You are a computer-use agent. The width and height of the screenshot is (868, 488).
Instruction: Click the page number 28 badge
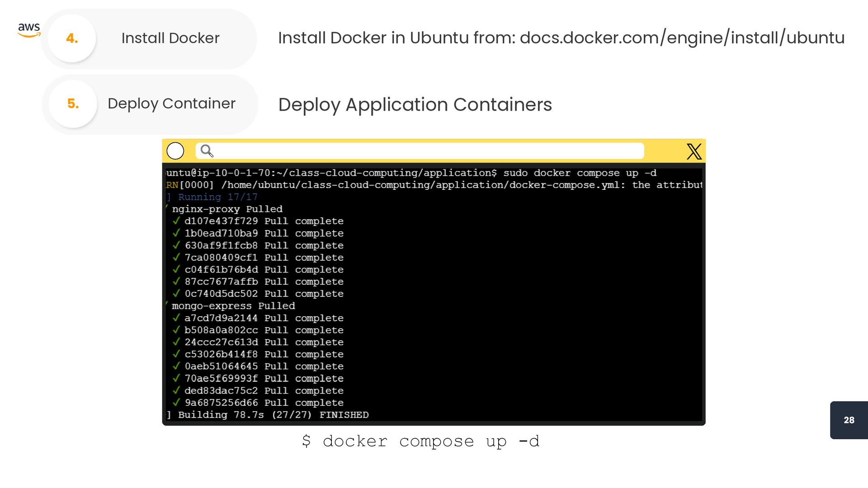click(849, 420)
